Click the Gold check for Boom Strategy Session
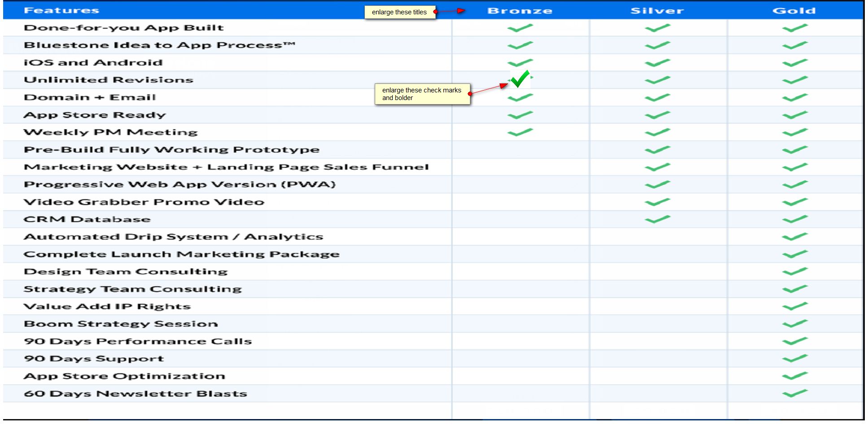This screenshot has height=424, width=868. (x=795, y=324)
